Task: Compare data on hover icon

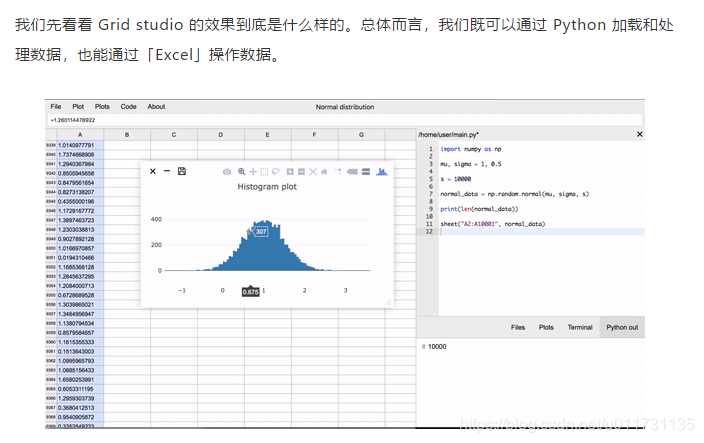Action: [x=366, y=171]
